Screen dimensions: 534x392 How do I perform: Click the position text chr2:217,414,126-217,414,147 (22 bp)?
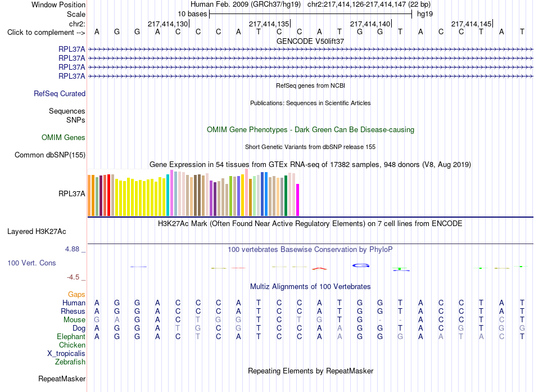pos(369,4)
